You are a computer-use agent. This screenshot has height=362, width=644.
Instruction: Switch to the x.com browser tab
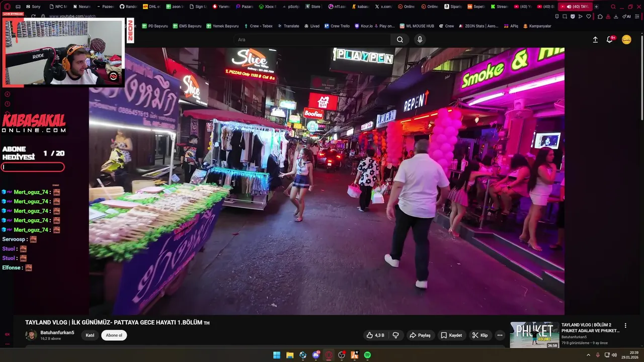pos(383,7)
